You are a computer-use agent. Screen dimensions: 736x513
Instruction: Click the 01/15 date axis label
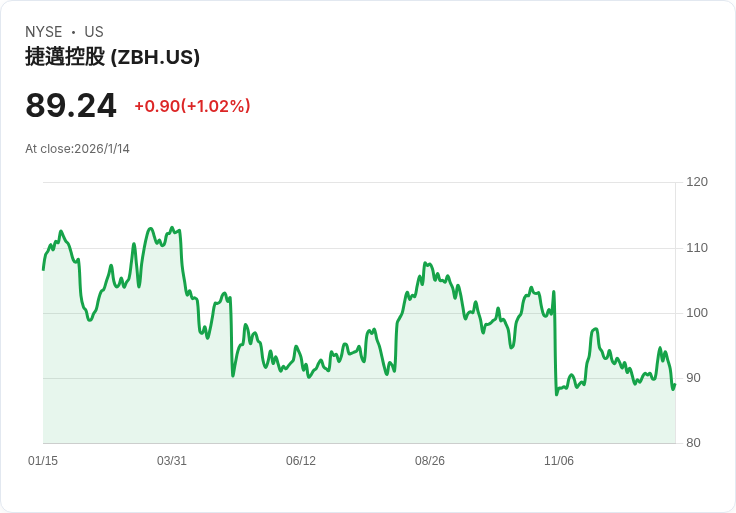coord(43,461)
